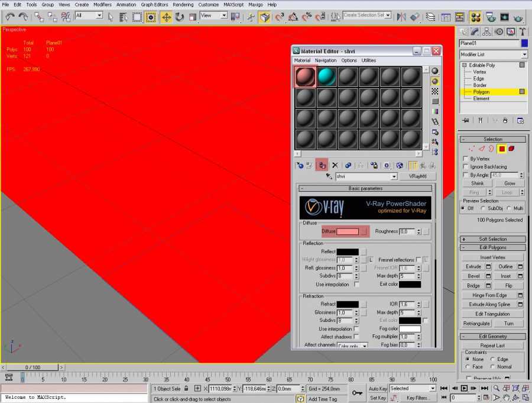Enable the By Vertex checkbox
Viewport: 532px width, 403px height.
[x=466, y=159]
